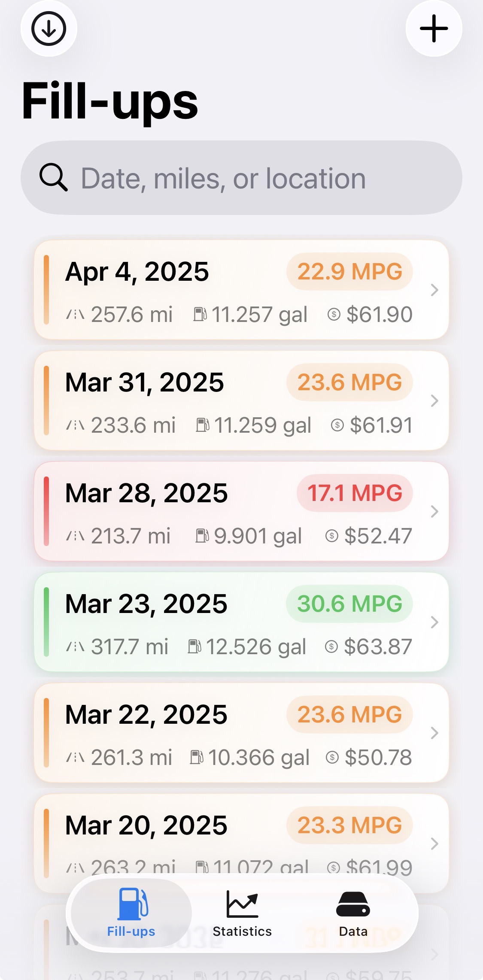Click the magnifying glass search icon
Viewport: 483px width, 980px height.
click(x=53, y=177)
